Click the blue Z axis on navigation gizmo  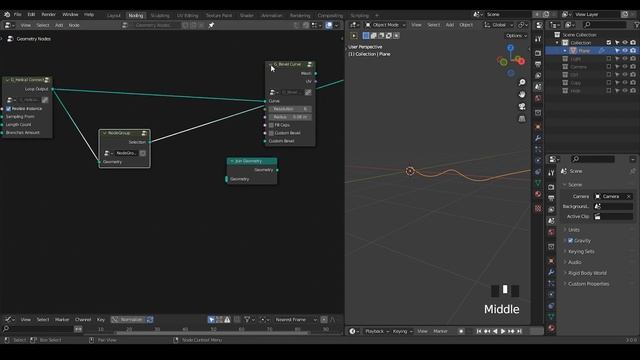(x=510, y=48)
